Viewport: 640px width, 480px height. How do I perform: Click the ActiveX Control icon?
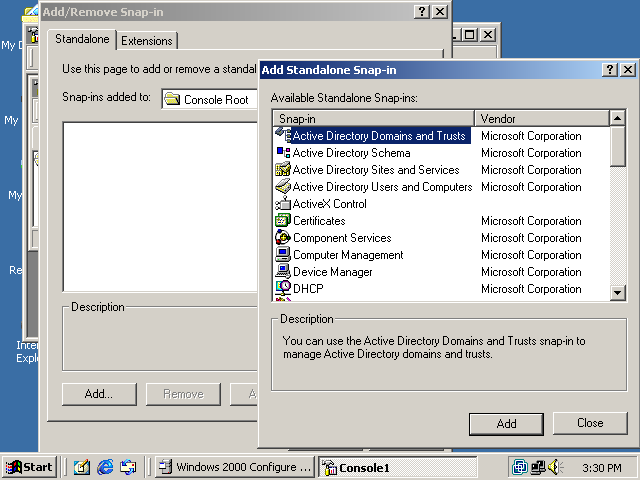[283, 203]
